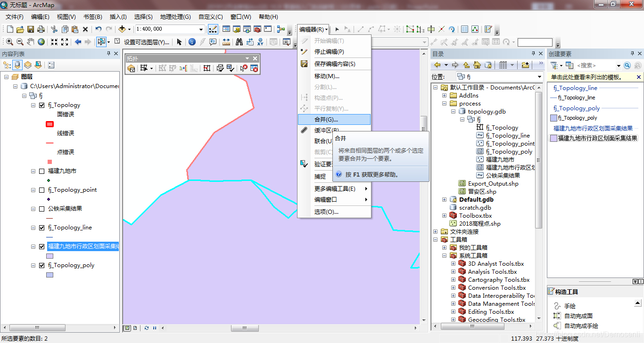The image size is (644, 343).
Task: Click red 面错误 symbol swatch
Action: tap(50, 124)
